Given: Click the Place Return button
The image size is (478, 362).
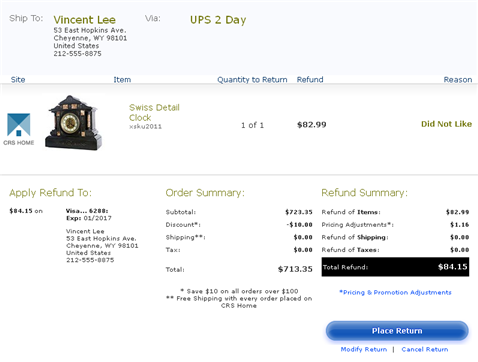Looking at the screenshot, I should tap(397, 331).
